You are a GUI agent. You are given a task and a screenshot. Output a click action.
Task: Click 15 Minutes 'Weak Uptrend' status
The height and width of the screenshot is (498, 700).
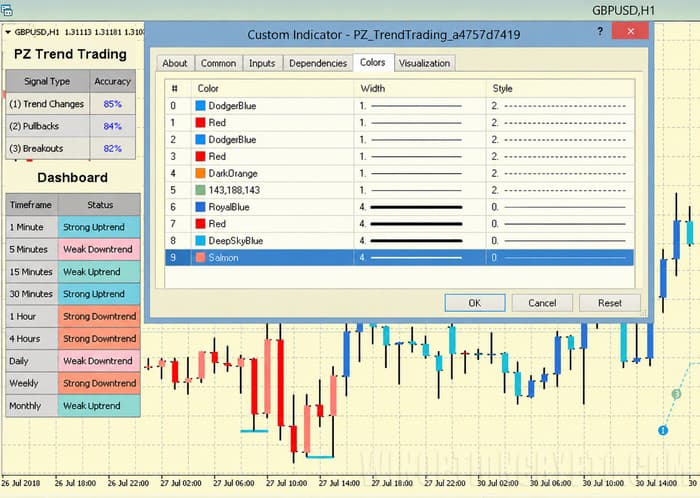(x=99, y=272)
